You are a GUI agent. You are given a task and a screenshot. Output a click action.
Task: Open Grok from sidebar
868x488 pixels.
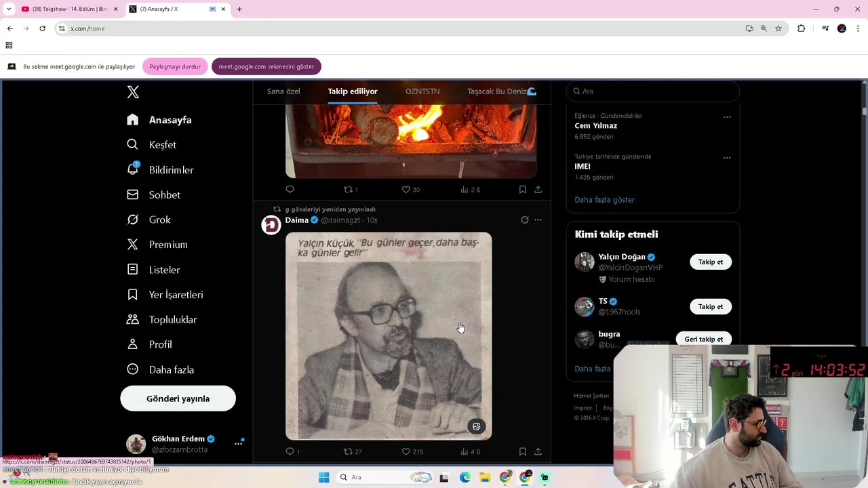(x=149, y=220)
